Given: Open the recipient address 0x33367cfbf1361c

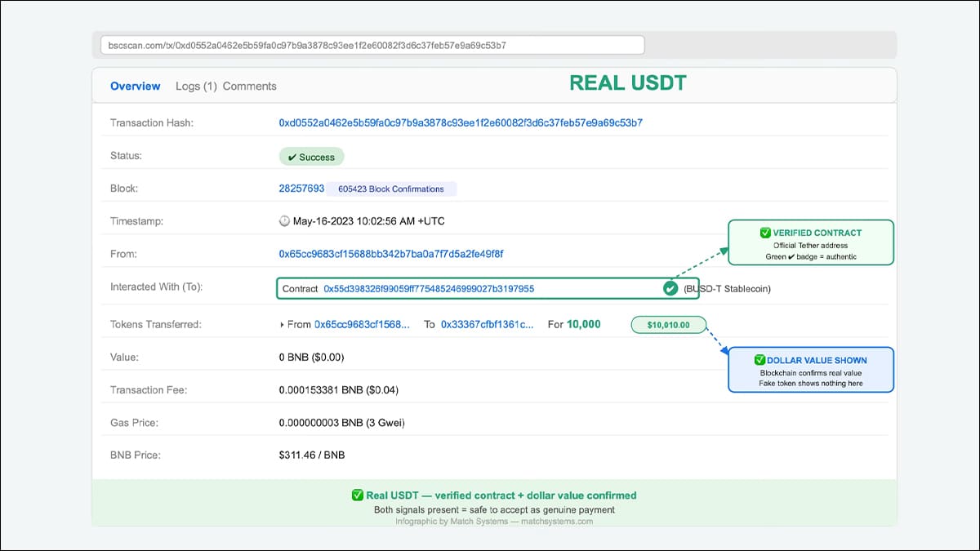Looking at the screenshot, I should [x=487, y=324].
